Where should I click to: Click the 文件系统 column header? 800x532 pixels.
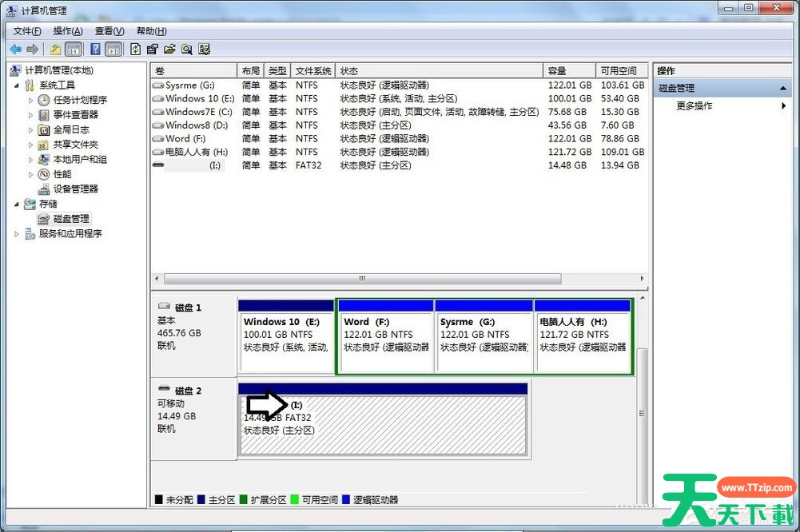(312, 71)
